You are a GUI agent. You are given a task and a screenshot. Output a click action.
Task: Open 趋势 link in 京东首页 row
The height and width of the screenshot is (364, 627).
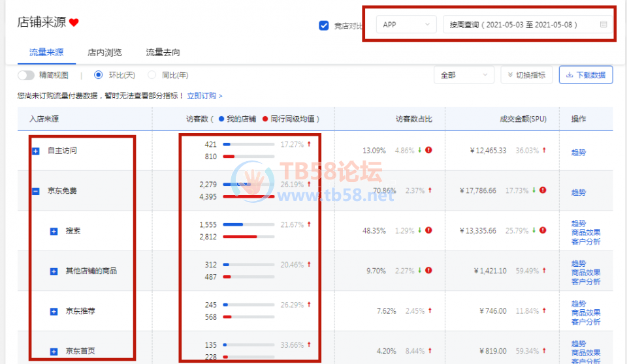click(579, 343)
